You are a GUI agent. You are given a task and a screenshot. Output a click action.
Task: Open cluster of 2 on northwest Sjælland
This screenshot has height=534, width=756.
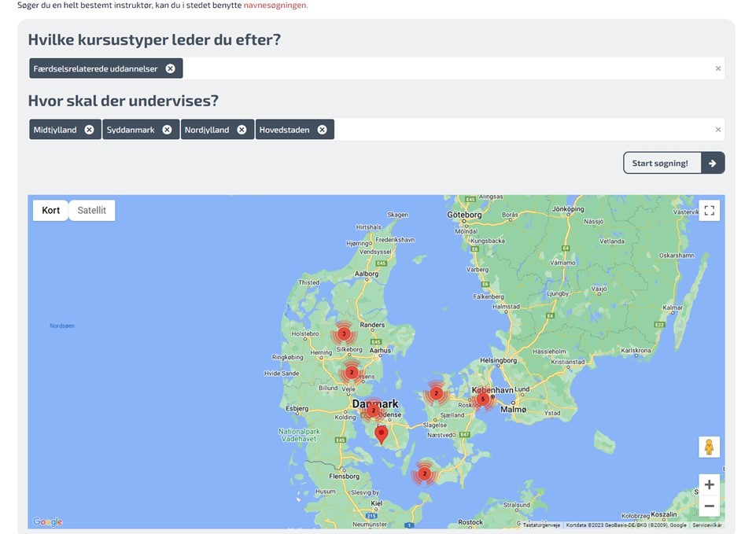pyautogui.click(x=437, y=393)
